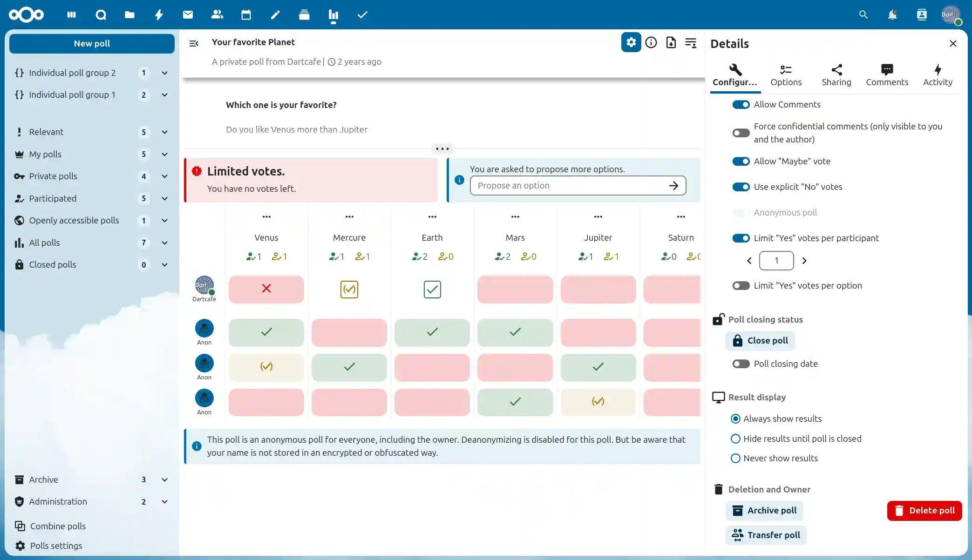Enable Limit Yes votes per option
The height and width of the screenshot is (560, 972).
point(741,286)
